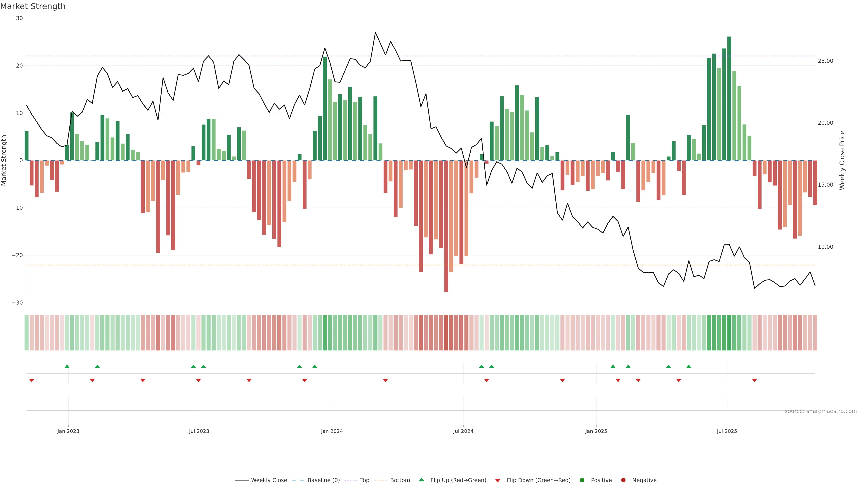The height and width of the screenshot is (488, 868).
Task: Click the Jul 2025 x-axis label
Action: click(726, 431)
